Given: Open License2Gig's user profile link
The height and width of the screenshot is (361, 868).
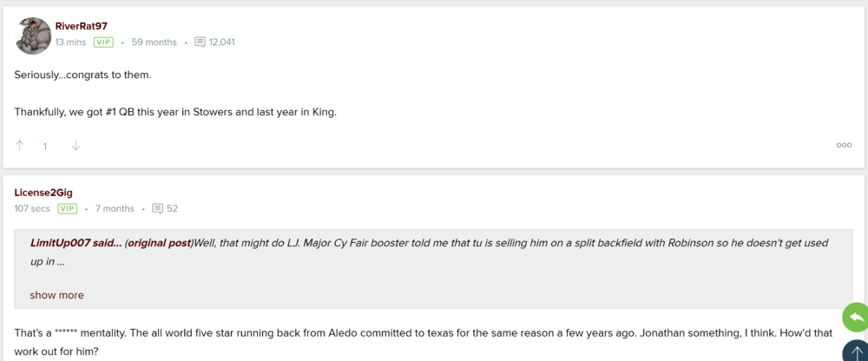Looking at the screenshot, I should (43, 193).
